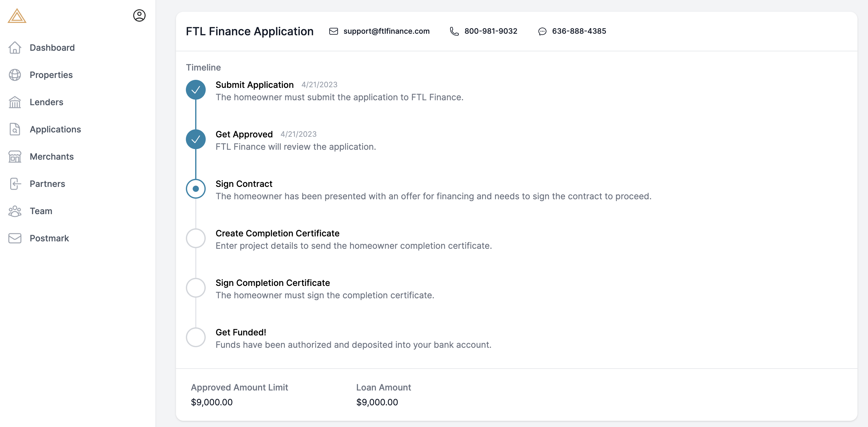
Task: Click the Lenders bank icon
Action: click(15, 102)
